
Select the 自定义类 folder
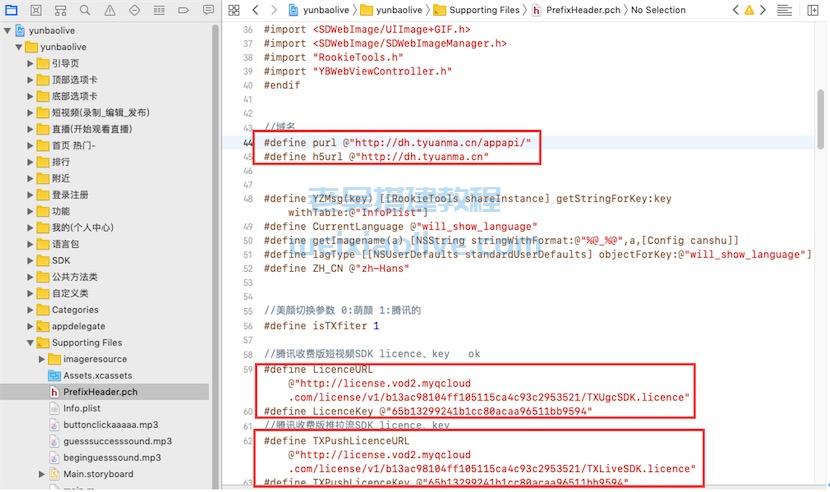click(62, 293)
